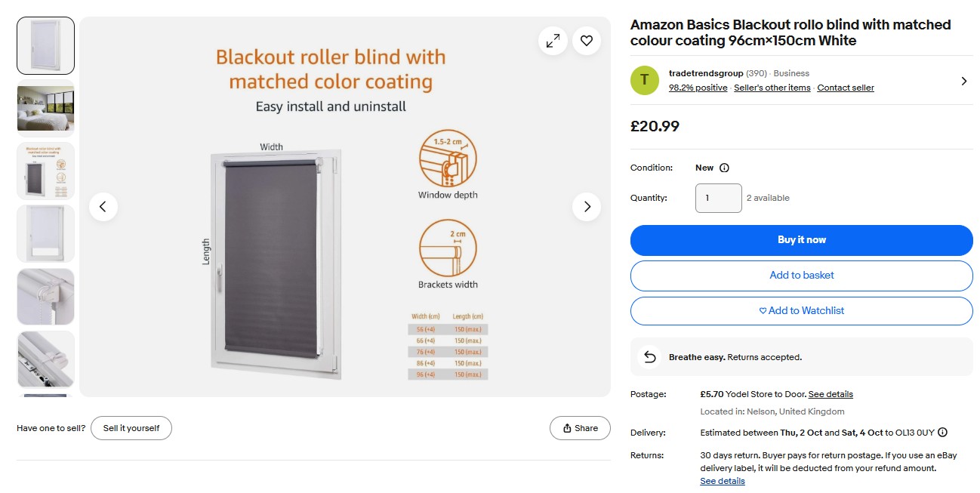Click Add to basket
Viewport: 980px width, 493px height.
click(x=801, y=276)
